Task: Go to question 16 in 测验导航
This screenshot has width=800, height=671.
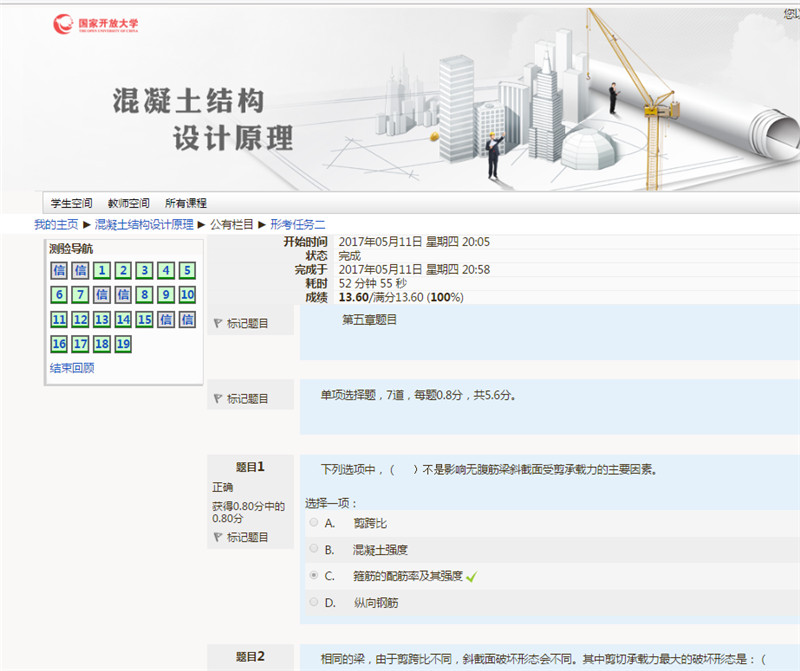Action: [58, 344]
